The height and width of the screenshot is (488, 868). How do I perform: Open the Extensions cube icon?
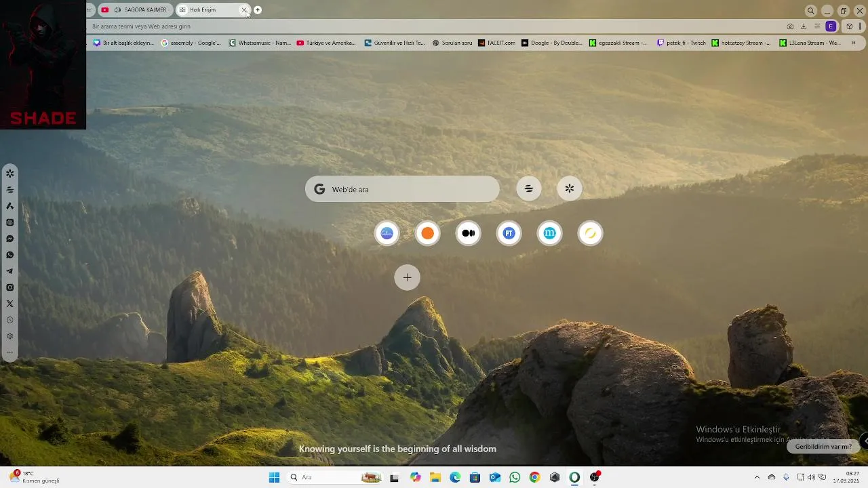point(849,26)
